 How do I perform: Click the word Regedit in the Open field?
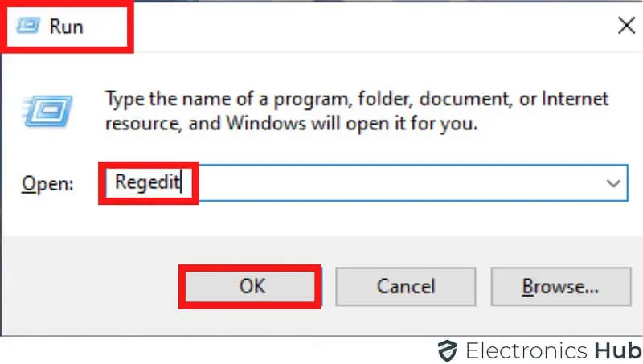[x=145, y=182]
